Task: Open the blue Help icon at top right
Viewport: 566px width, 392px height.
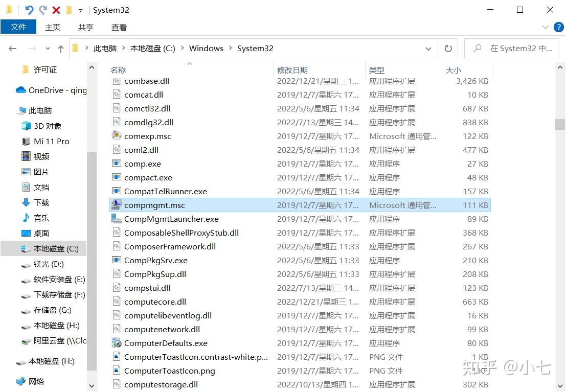Action: (559, 27)
